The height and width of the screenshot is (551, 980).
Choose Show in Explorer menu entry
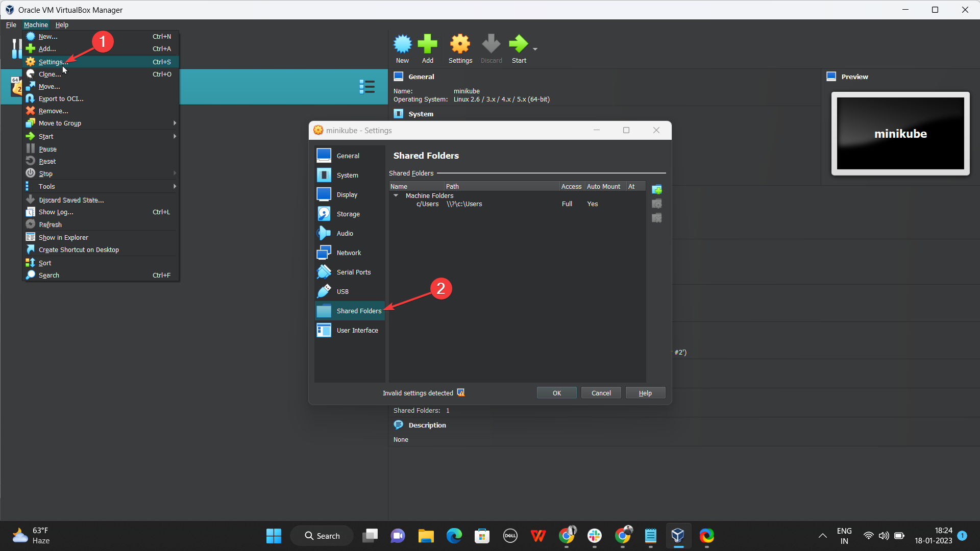[x=101, y=237]
